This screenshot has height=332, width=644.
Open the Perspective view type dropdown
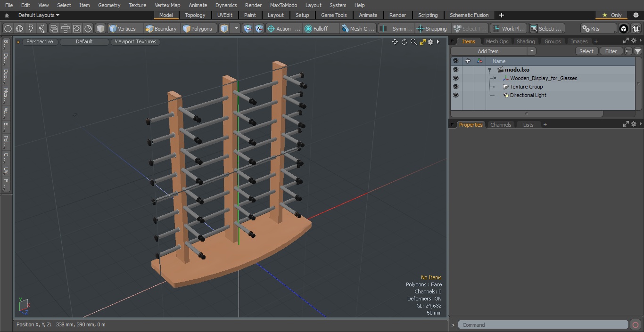pos(40,42)
